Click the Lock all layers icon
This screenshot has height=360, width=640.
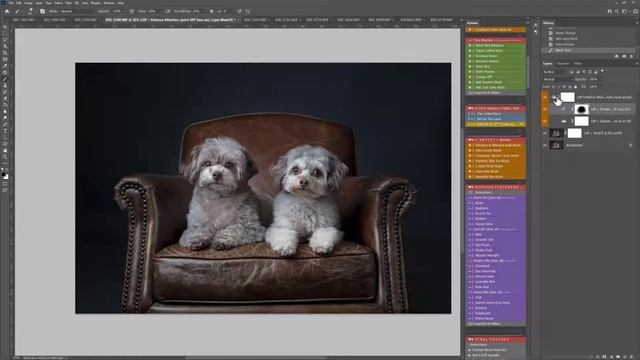click(576, 87)
